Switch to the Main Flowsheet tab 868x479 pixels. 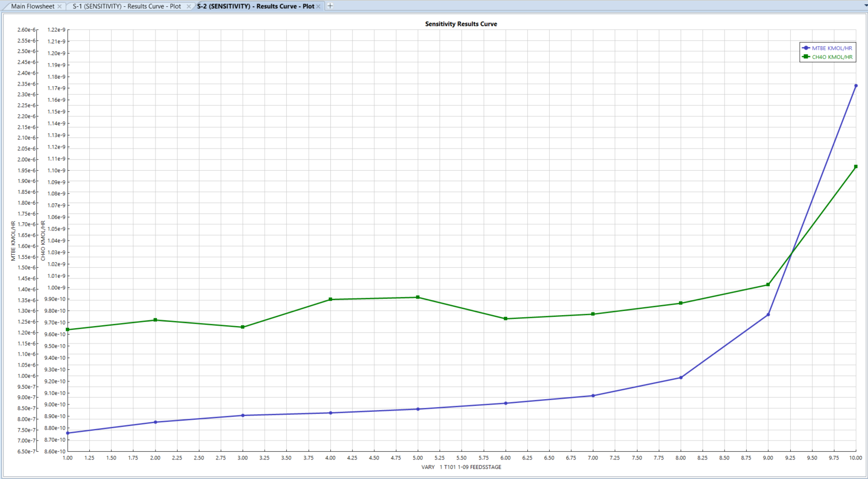[x=33, y=6]
